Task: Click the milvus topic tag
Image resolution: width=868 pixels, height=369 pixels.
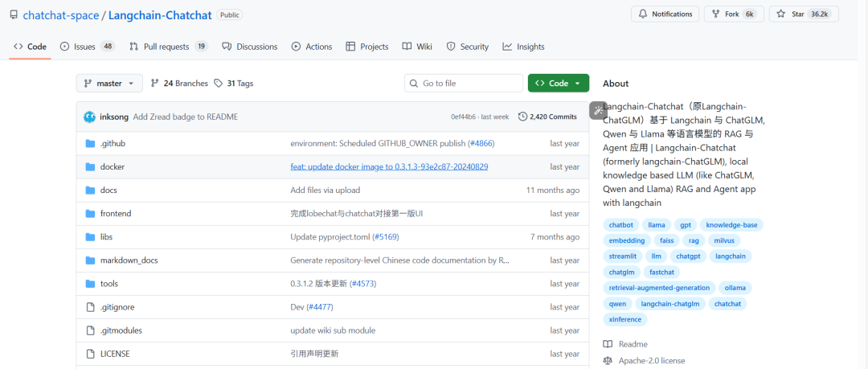Action: [x=723, y=240]
